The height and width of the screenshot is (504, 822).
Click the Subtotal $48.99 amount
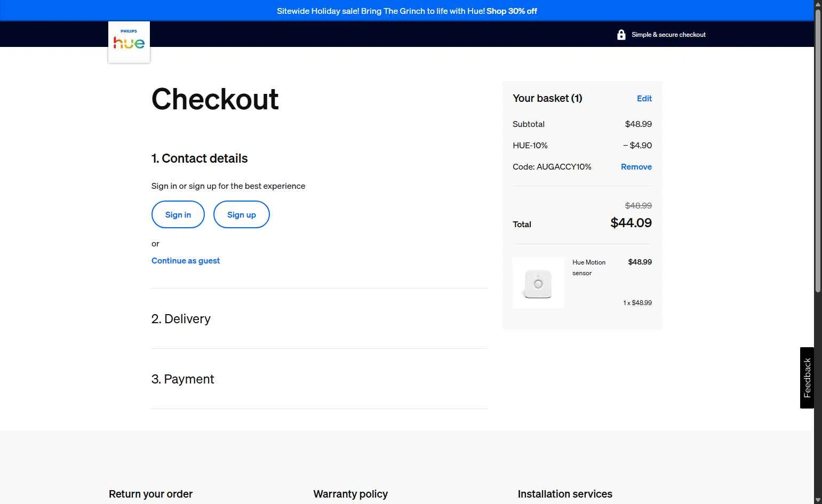[x=639, y=124]
